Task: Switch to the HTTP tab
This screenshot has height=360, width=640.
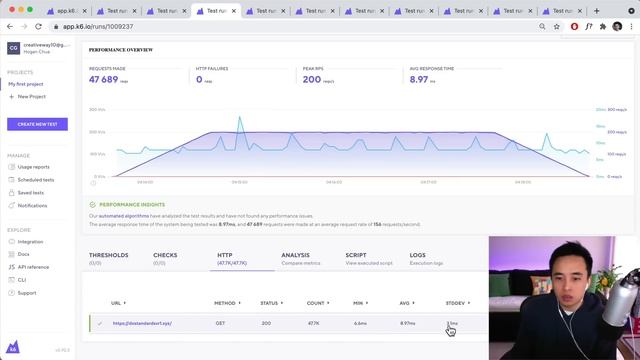Action: point(231,258)
